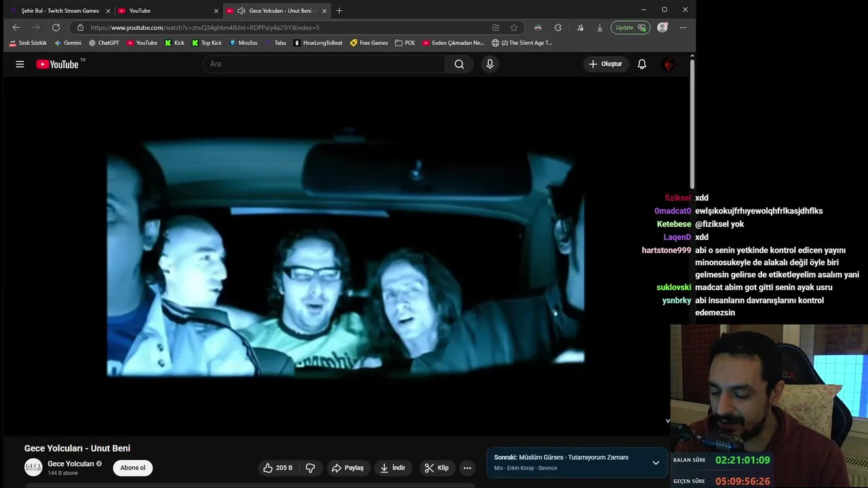This screenshot has height=488, width=868.
Task: Open the ChatGPT bookmark
Action: click(104, 43)
